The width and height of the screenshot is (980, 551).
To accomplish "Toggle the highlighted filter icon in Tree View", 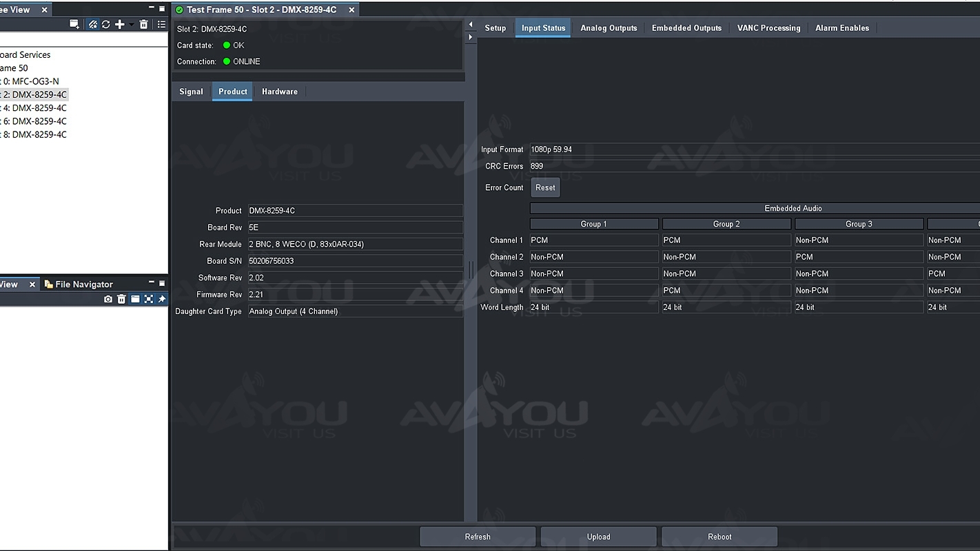I will pos(93,25).
